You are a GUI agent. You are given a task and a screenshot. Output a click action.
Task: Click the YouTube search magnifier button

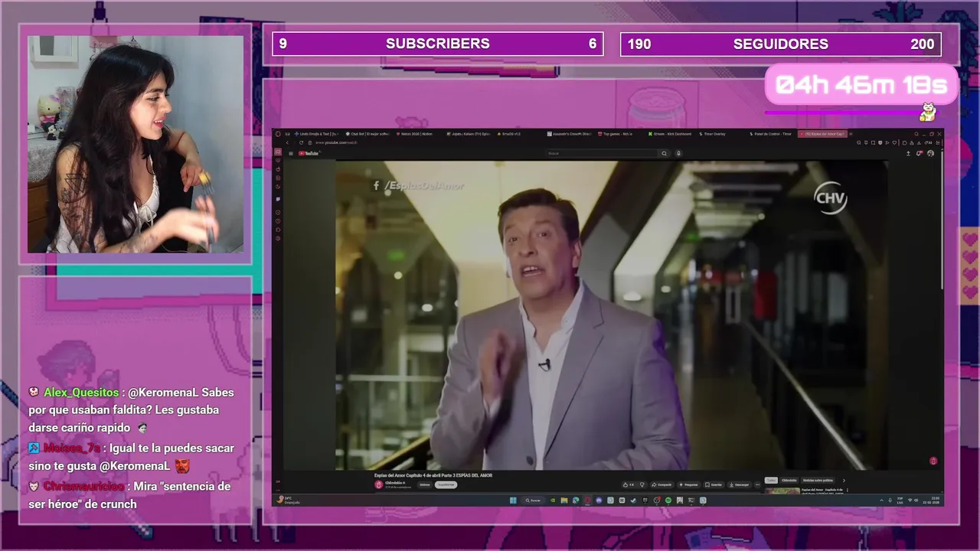[x=664, y=153]
